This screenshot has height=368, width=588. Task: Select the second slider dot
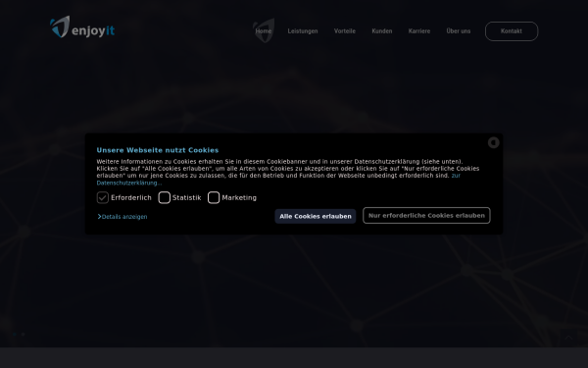23,334
